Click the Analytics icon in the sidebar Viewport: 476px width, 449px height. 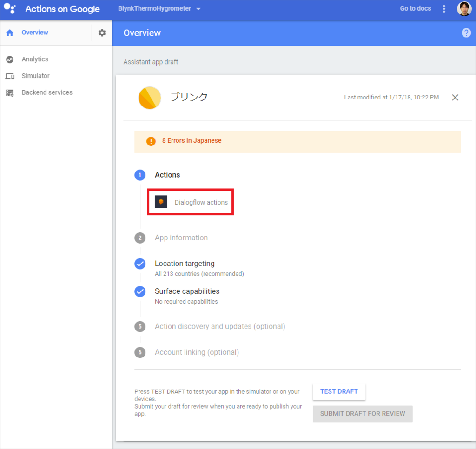tap(10, 59)
